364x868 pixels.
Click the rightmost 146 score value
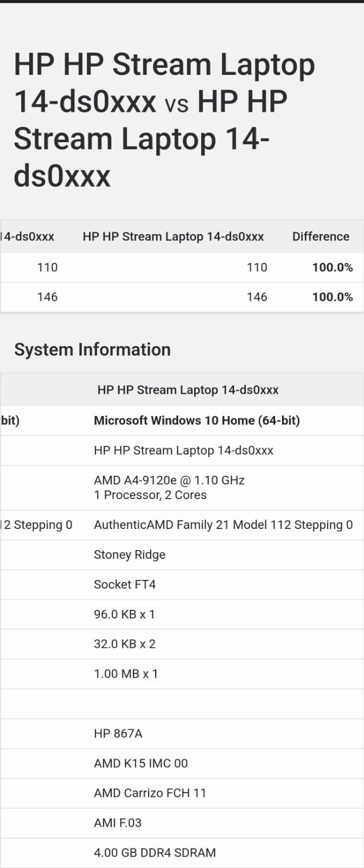point(257,297)
